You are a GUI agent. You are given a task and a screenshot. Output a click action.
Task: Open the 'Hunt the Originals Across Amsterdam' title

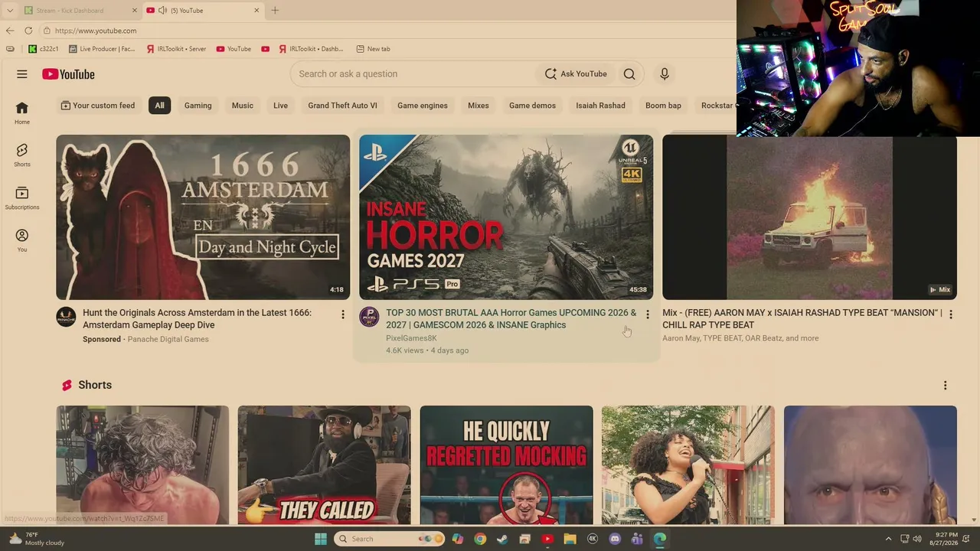pyautogui.click(x=197, y=319)
